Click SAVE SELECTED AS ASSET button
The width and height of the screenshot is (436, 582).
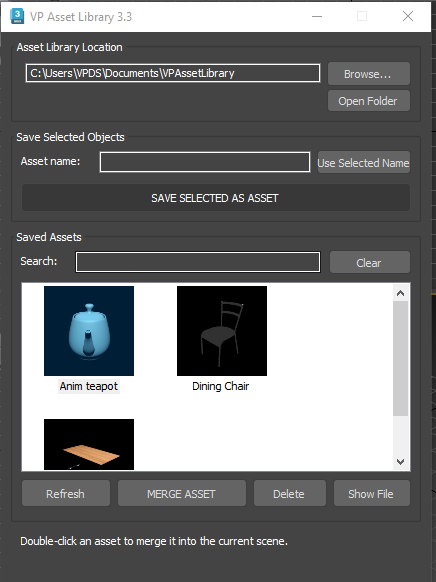pos(216,197)
